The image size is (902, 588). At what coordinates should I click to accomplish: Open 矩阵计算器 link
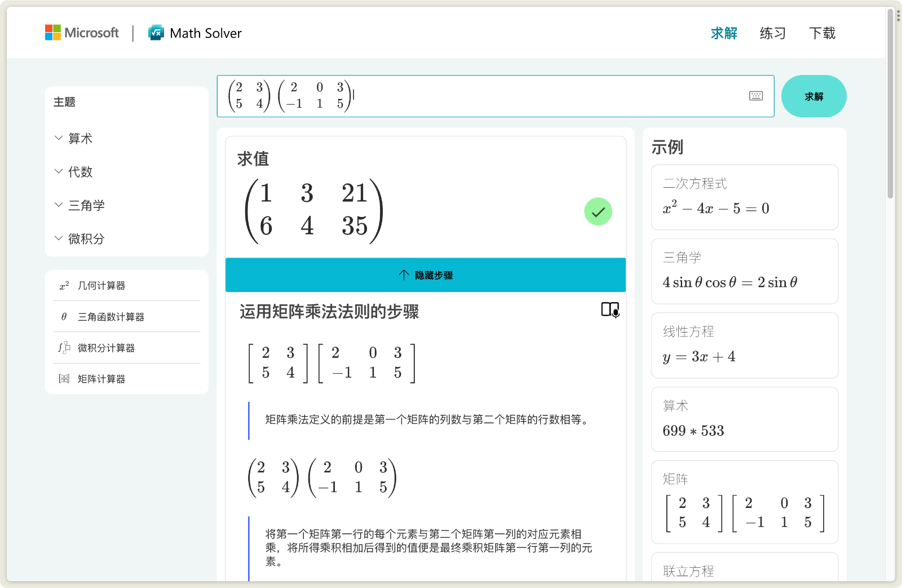[101, 379]
